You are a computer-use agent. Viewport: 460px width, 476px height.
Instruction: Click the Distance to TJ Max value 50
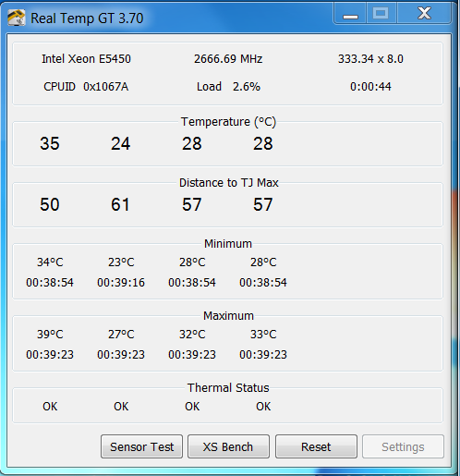[50, 204]
